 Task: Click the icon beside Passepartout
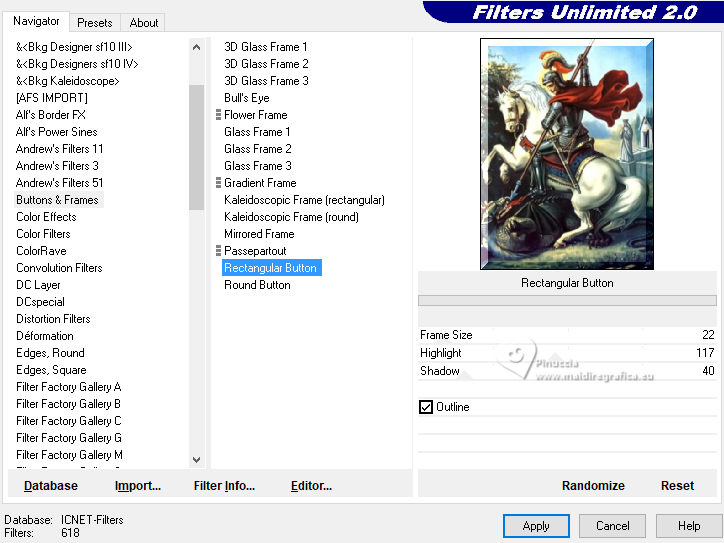(218, 251)
